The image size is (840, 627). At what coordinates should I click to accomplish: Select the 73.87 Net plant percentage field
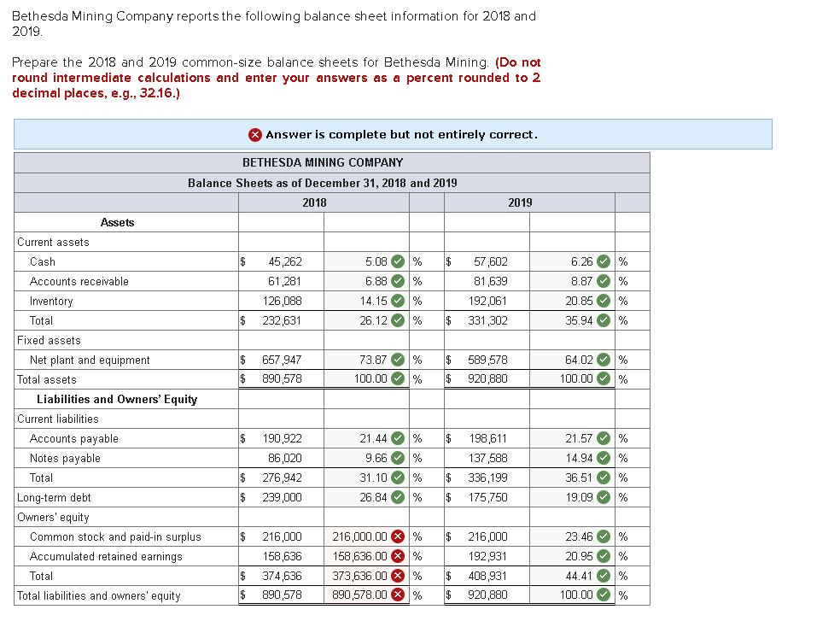pos(366,360)
